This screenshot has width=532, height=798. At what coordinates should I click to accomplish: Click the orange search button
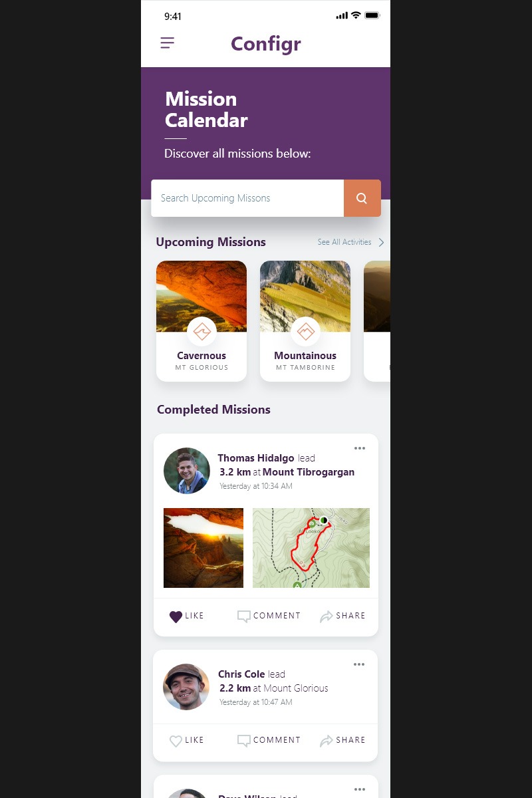pyautogui.click(x=362, y=198)
